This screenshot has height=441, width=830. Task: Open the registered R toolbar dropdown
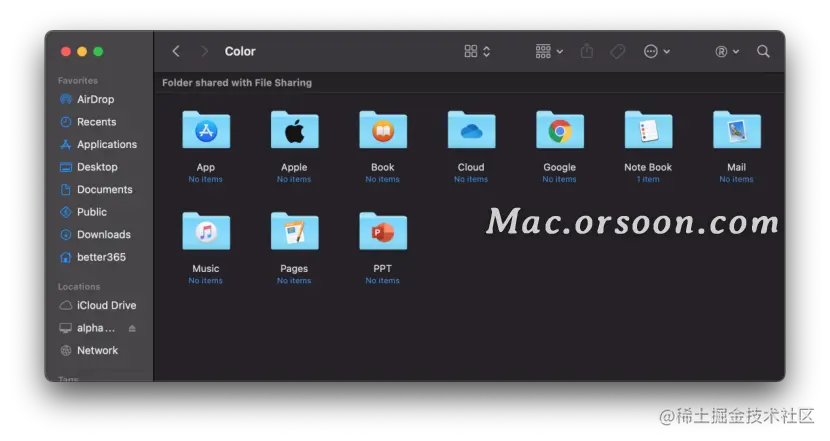727,51
